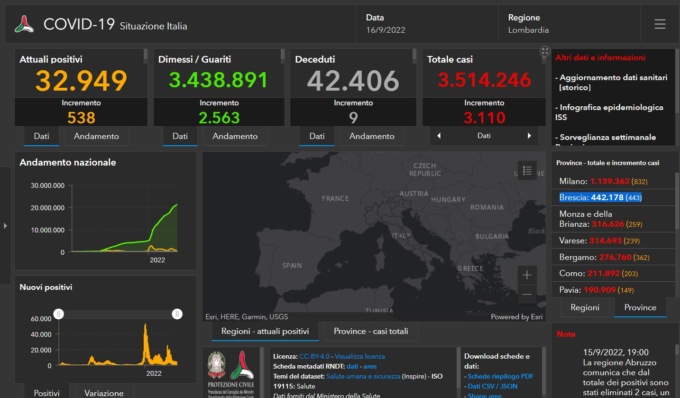Viewport: 680px width, 398px height.
Task: Click the left handle of Nuovi positivi range slider
Action: click(x=59, y=314)
